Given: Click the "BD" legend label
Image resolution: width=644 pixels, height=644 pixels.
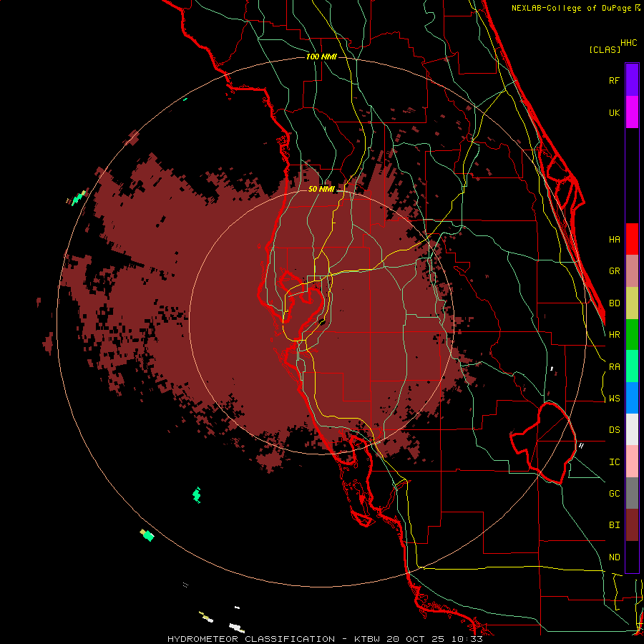Looking at the screenshot, I should tap(614, 303).
